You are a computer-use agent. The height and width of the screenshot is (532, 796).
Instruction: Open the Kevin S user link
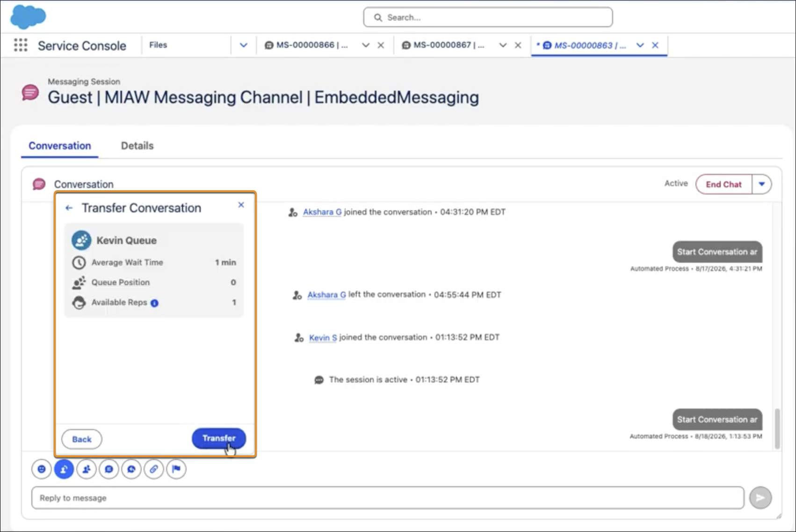[x=323, y=338]
